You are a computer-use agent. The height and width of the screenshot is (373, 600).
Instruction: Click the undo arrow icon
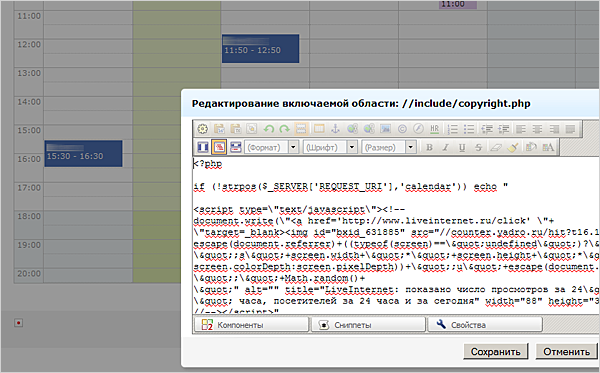click(x=269, y=129)
